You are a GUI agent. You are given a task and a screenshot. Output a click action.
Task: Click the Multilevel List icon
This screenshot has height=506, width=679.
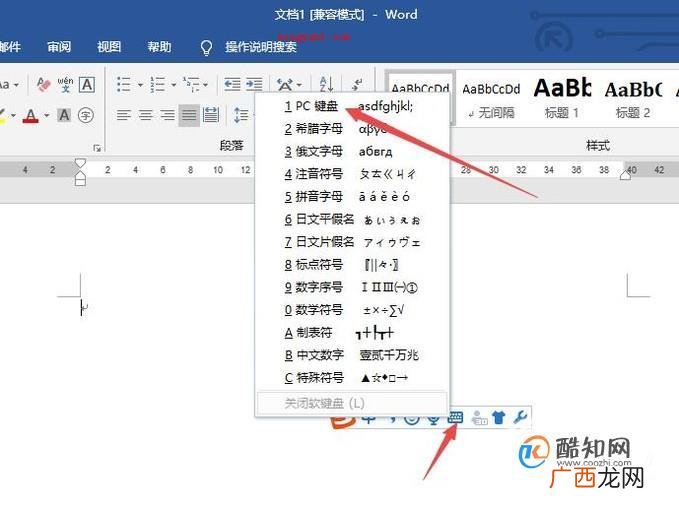[x=191, y=84]
